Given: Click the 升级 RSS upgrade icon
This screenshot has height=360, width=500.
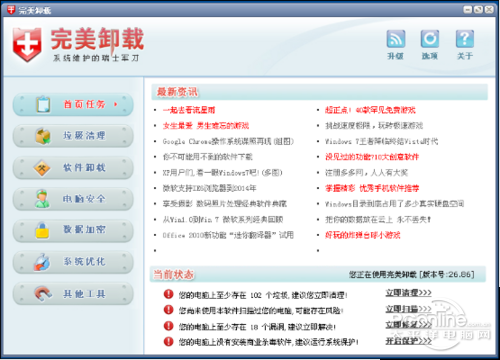Looking at the screenshot, I should pyautogui.click(x=396, y=39).
